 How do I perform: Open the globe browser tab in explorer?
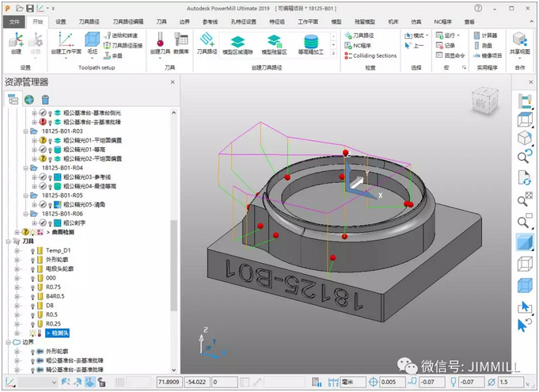click(29, 100)
